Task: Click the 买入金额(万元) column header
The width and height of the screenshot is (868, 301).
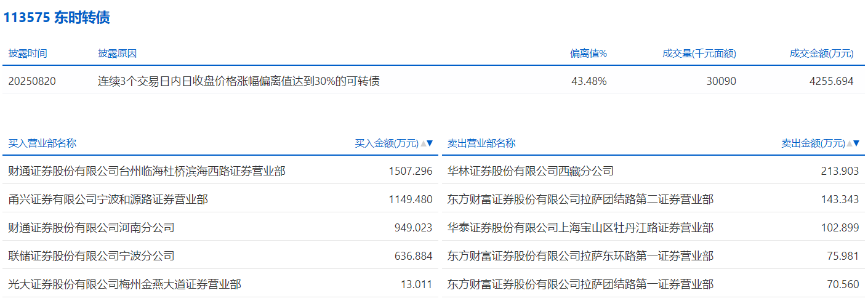Action: pos(386,143)
